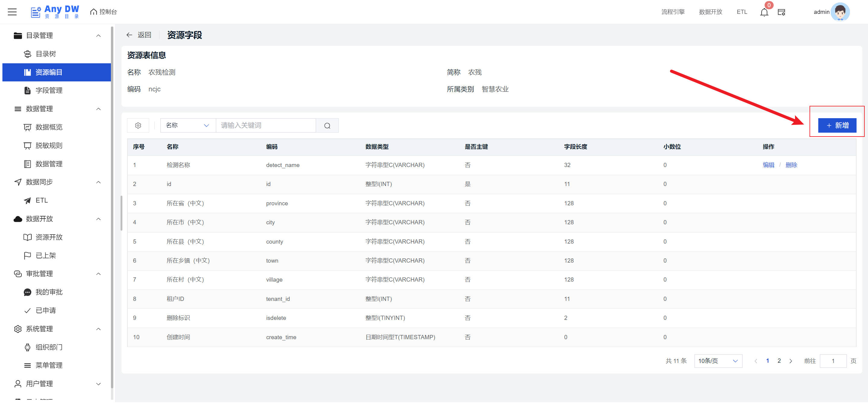Click the keyword search input field
The height and width of the screenshot is (407, 868).
coord(266,125)
